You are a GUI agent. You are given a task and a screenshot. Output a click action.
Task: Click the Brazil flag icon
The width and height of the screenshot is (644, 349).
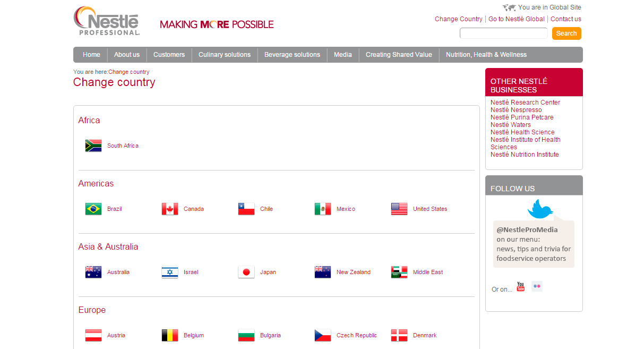tap(93, 209)
